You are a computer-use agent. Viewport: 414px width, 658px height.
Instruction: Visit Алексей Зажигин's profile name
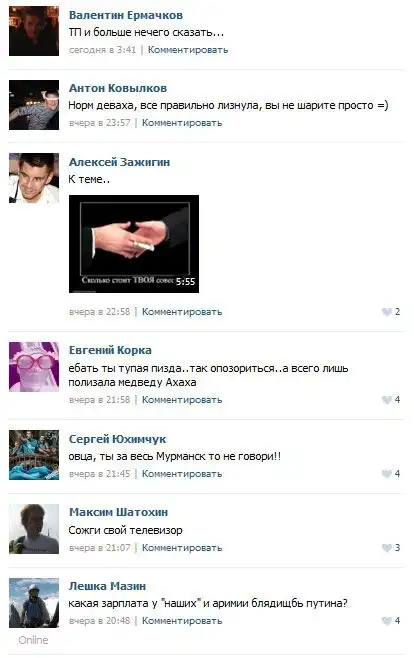click(x=120, y=162)
